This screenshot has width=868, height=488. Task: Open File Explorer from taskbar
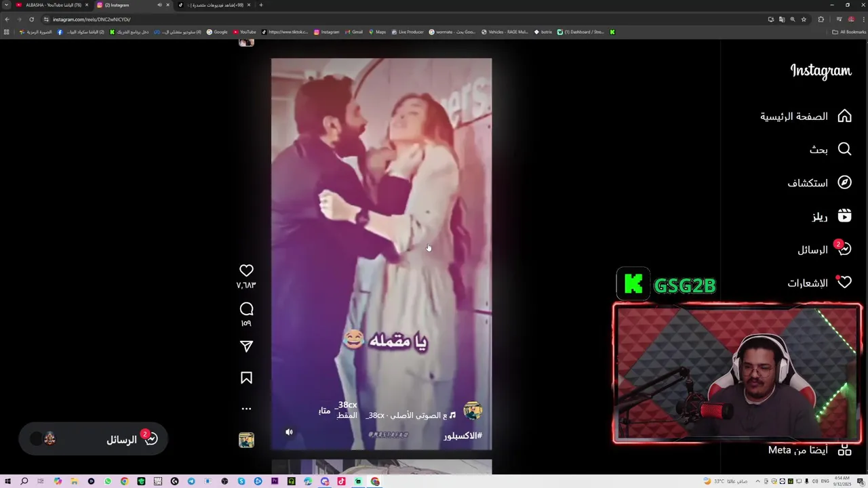pos(74,481)
